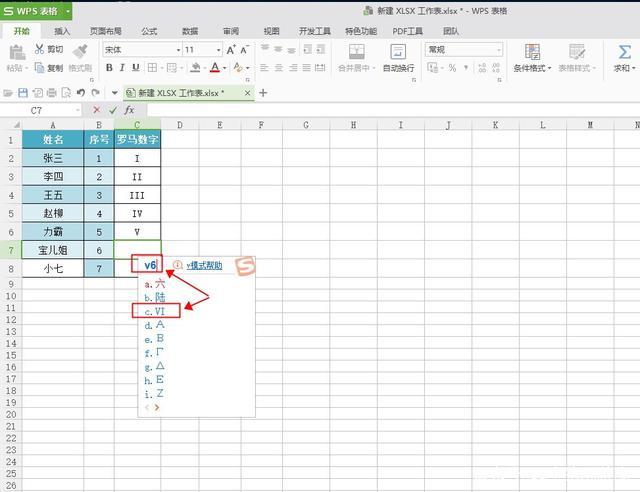Switch to the 数据 tab
The image size is (640, 492).
190,31
